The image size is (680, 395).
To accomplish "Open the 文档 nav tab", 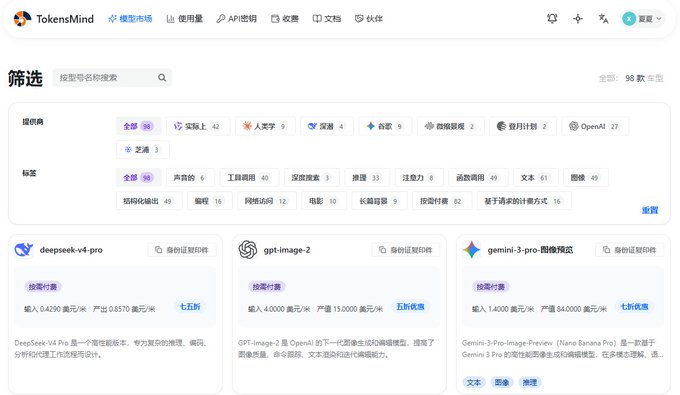I will [327, 19].
